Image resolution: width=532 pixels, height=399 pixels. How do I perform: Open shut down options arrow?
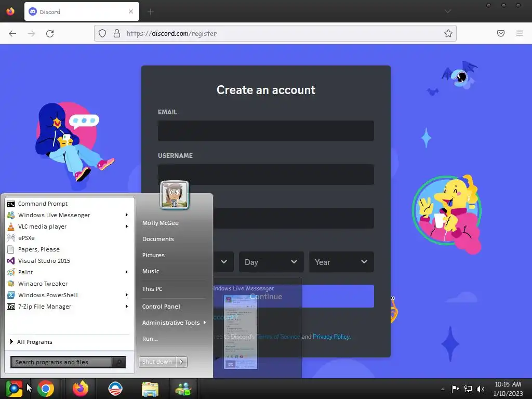click(181, 362)
